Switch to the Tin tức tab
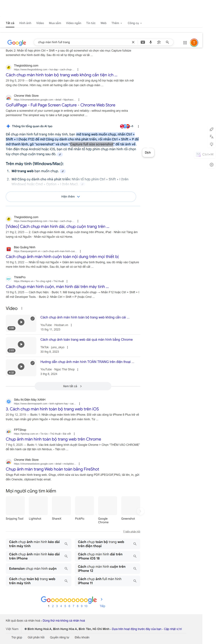 click(x=91, y=23)
